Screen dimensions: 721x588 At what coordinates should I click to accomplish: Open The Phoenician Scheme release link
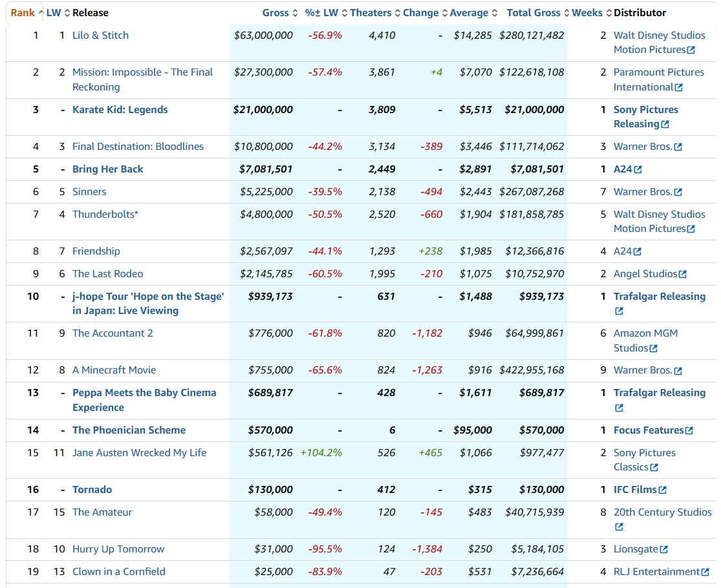point(129,430)
